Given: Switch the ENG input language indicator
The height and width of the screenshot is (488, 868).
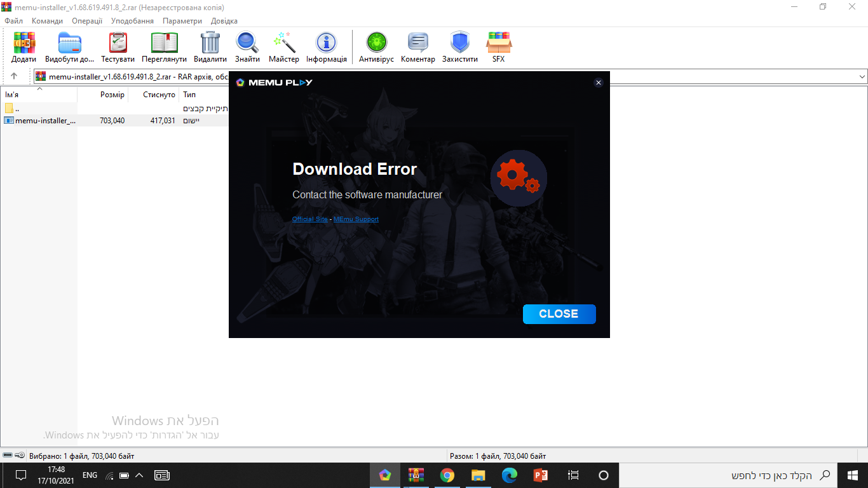Looking at the screenshot, I should [x=90, y=475].
